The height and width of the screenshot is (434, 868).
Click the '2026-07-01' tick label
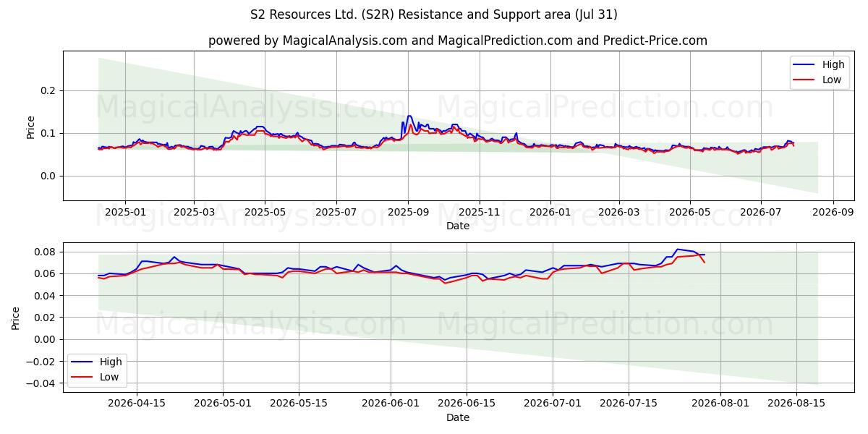[553, 404]
